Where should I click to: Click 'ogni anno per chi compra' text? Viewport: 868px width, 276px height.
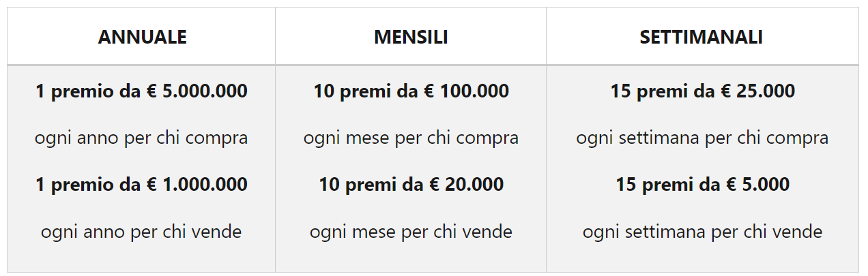click(141, 138)
